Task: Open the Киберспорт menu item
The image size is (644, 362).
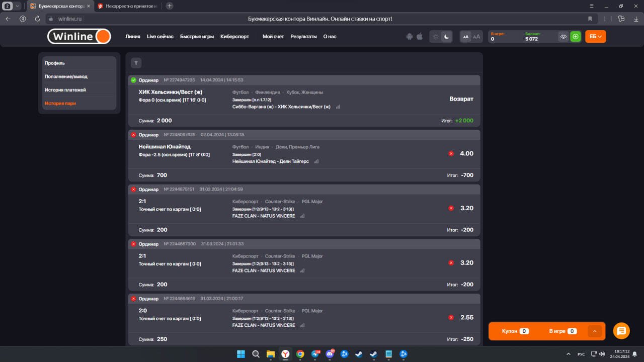Action: [x=234, y=37]
